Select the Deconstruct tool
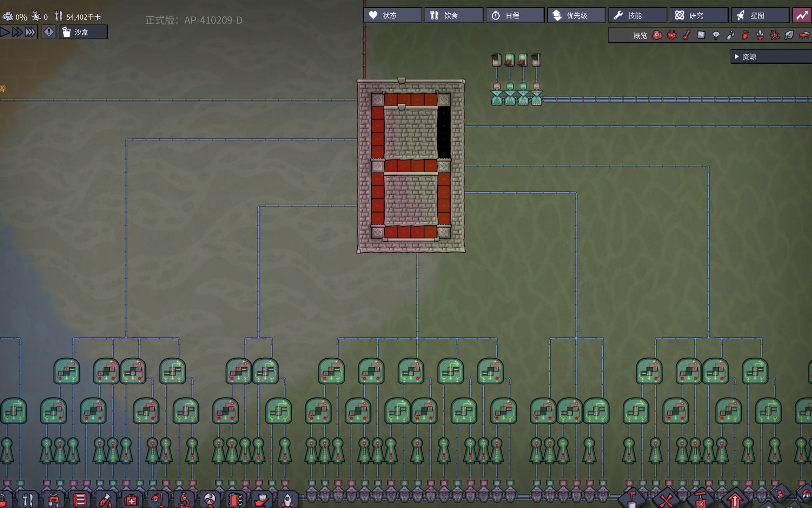This screenshot has width=812, height=508. click(700, 500)
